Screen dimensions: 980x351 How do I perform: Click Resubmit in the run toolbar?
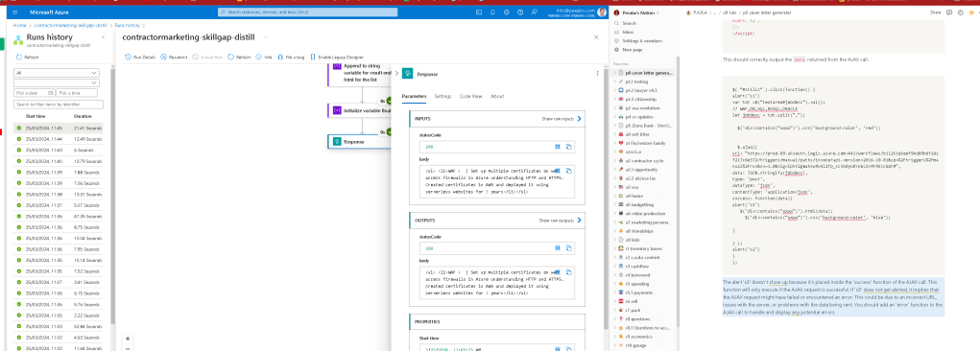175,57
